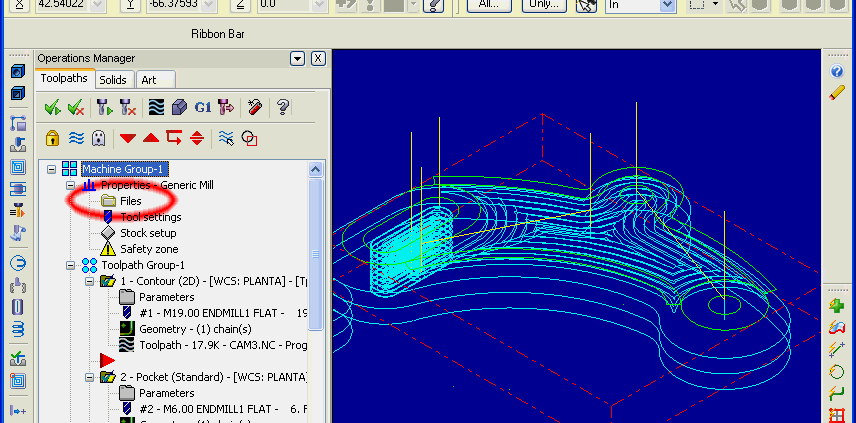Switch to the Solids tab
This screenshot has height=423, width=856.
coord(113,79)
